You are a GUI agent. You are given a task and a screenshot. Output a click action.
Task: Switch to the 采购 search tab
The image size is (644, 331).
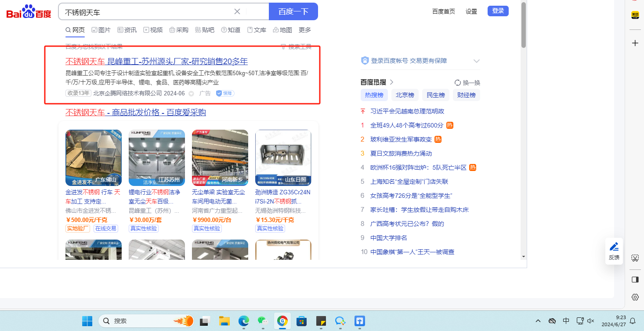(179, 30)
